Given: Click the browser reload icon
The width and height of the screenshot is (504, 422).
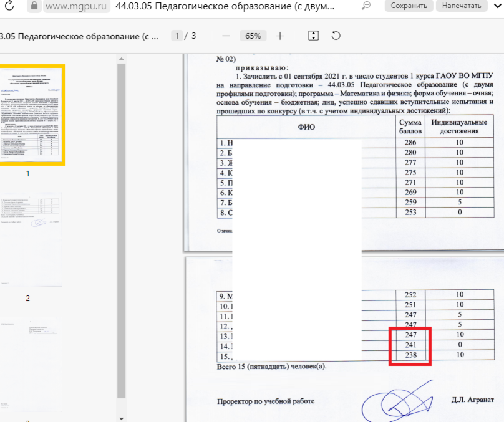Looking at the screenshot, I should tap(9, 6).
